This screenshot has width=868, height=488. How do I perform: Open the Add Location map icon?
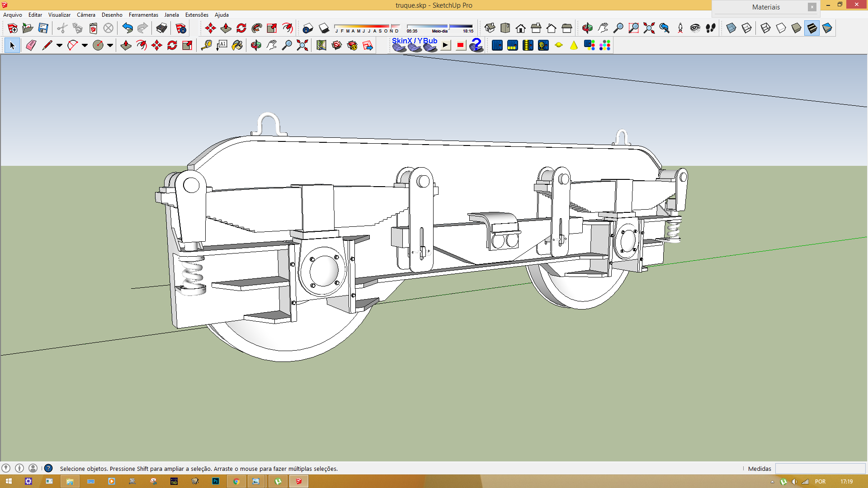[x=321, y=45]
